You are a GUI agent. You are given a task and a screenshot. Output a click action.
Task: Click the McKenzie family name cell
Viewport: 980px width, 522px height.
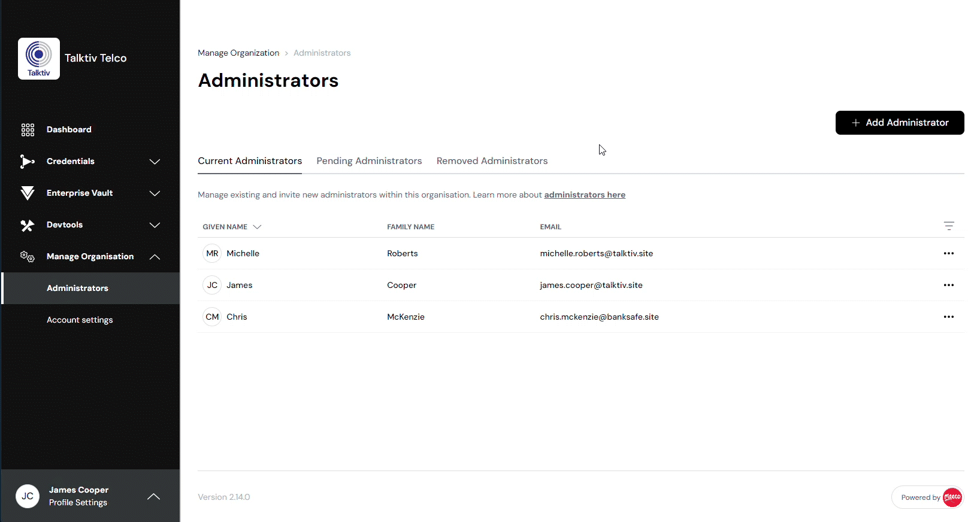coord(406,317)
